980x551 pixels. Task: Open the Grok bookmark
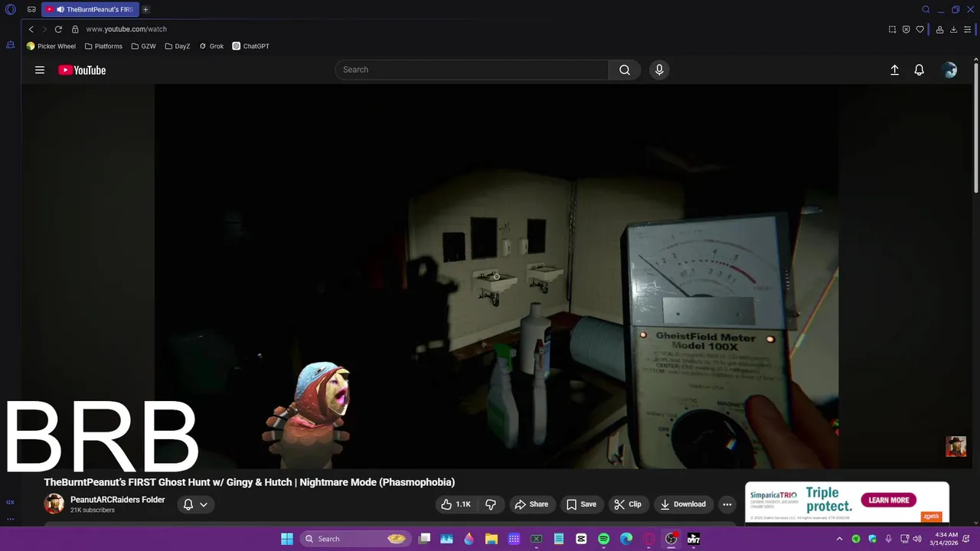211,46
